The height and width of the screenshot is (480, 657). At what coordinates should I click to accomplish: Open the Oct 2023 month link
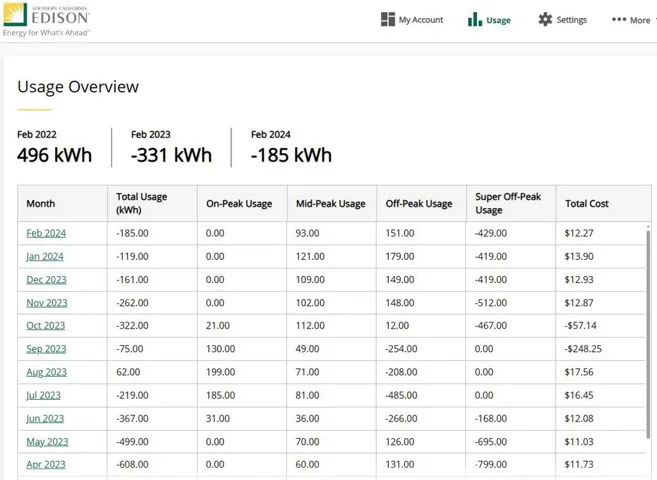(x=46, y=325)
